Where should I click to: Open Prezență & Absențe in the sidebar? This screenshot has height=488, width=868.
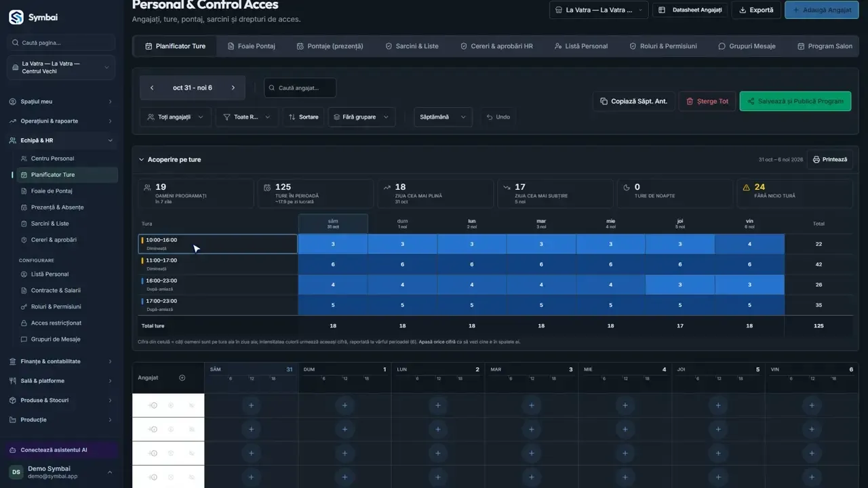pos(66,207)
